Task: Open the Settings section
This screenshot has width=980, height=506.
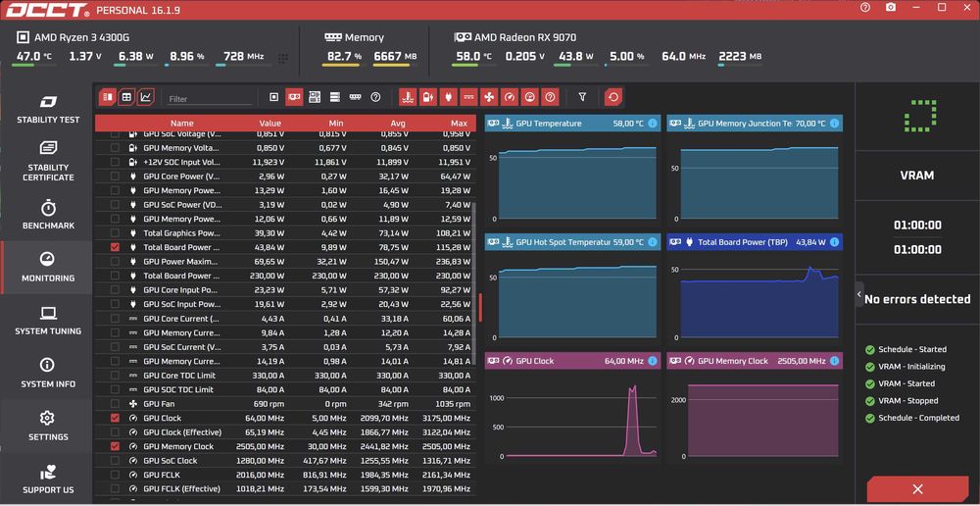Action: point(47,427)
